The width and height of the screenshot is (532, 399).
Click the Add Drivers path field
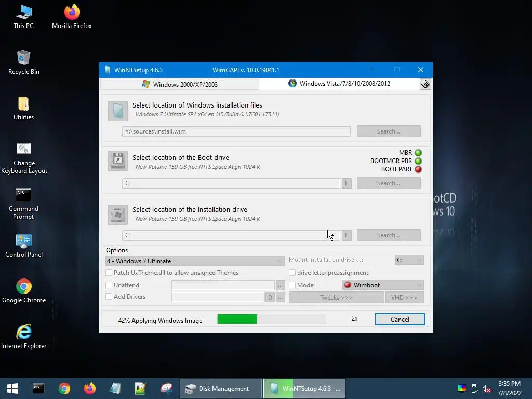click(218, 297)
